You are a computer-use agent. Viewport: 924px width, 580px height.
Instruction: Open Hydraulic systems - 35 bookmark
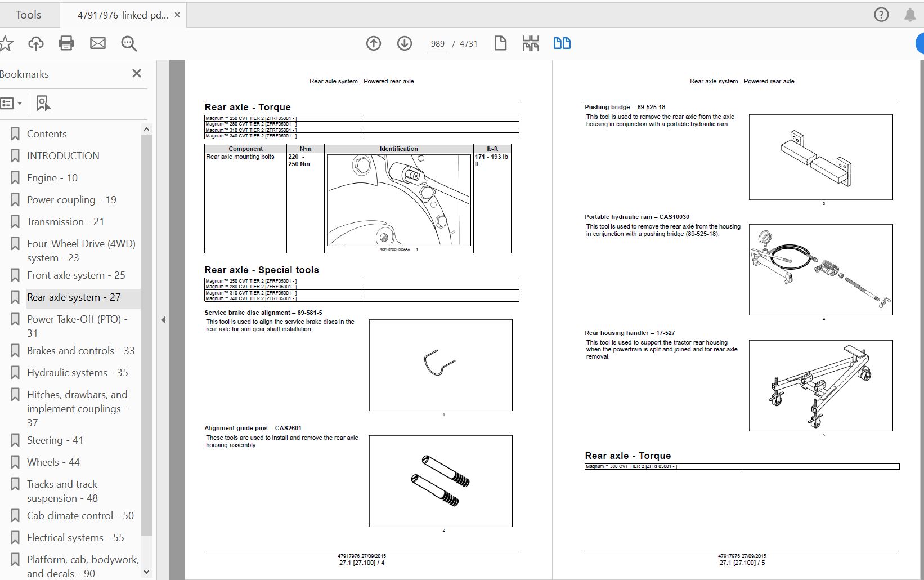(x=77, y=373)
